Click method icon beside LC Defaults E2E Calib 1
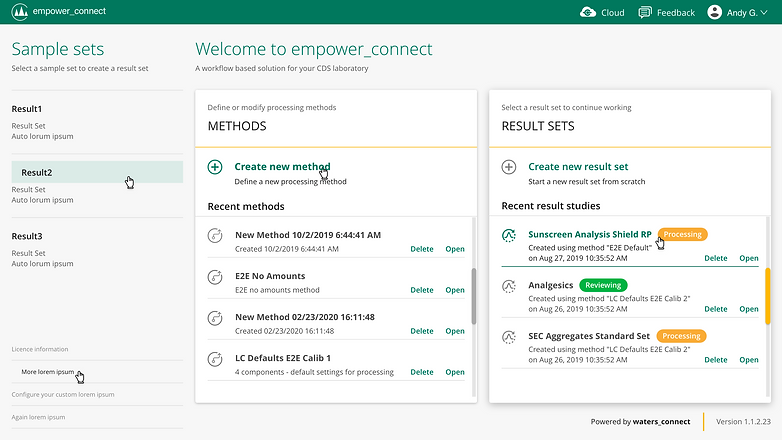Image resolution: width=782 pixels, height=440 pixels. pos(215,359)
